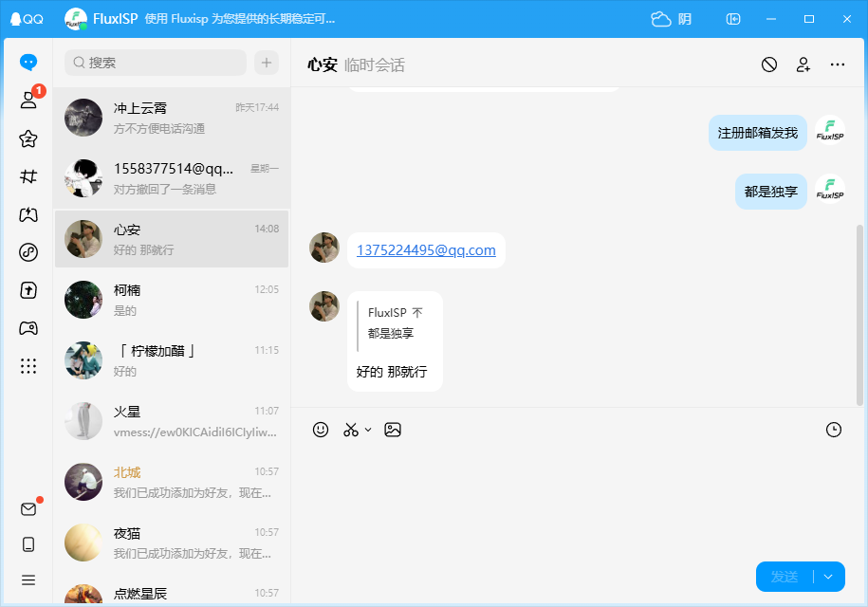Expand the send button options arrow

(828, 577)
